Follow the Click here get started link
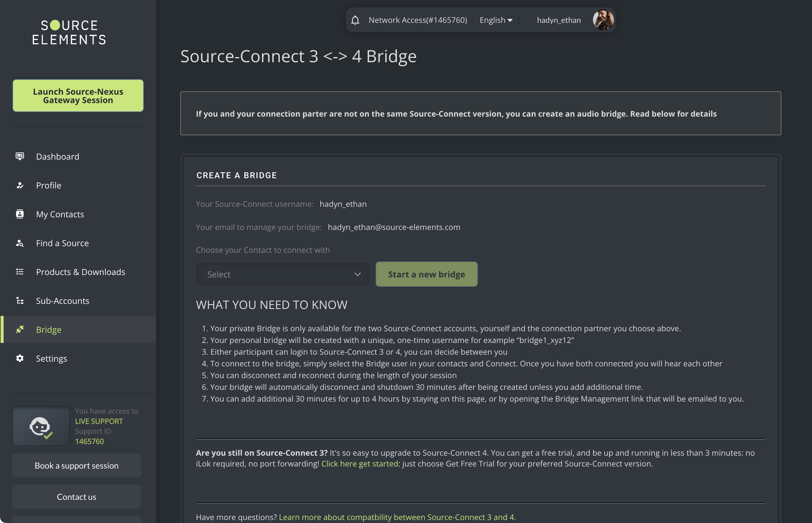Screen dimensions: 812x523 coord(359,464)
